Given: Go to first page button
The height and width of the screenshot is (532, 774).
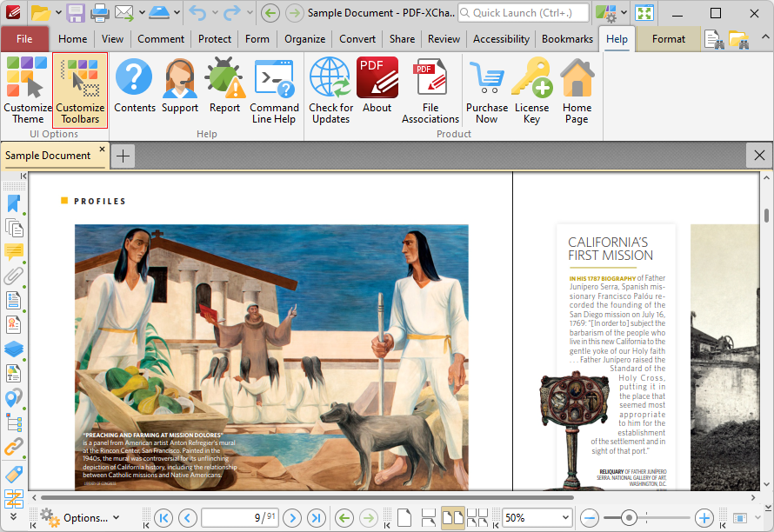Looking at the screenshot, I should coord(163,518).
